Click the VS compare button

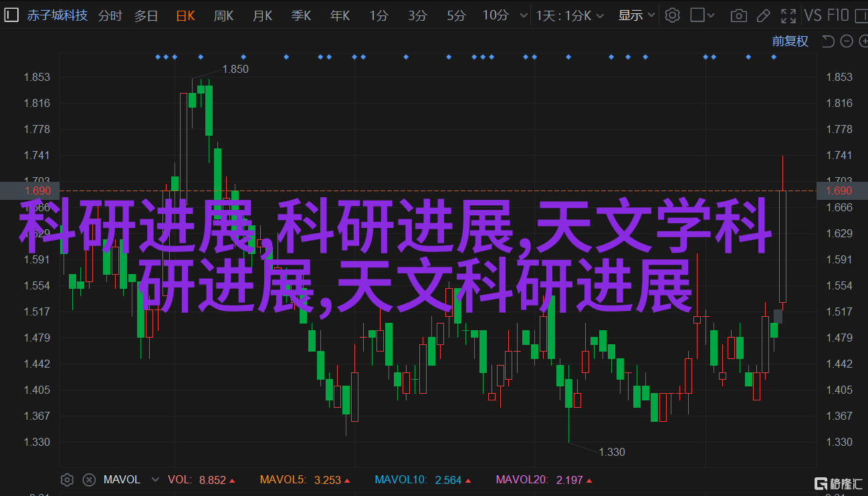813,15
